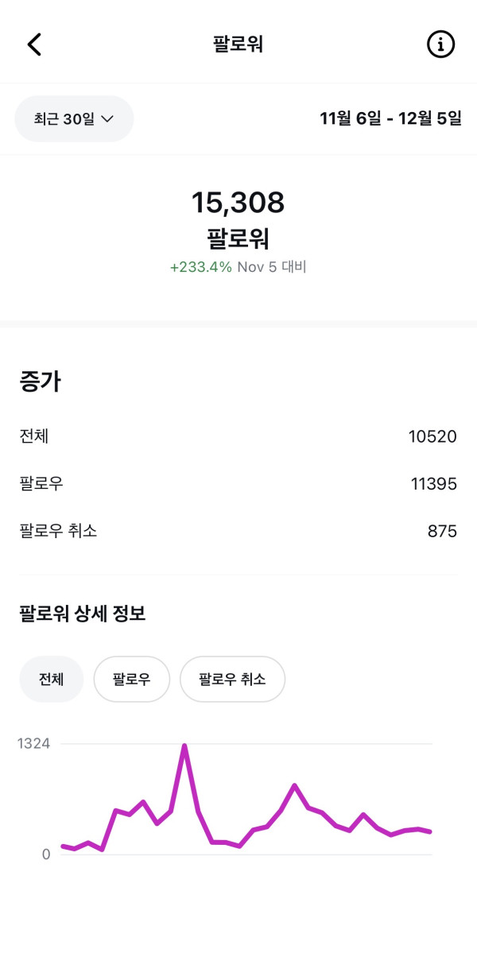
Task: Click the 1324 y-axis label
Action: [x=34, y=744]
